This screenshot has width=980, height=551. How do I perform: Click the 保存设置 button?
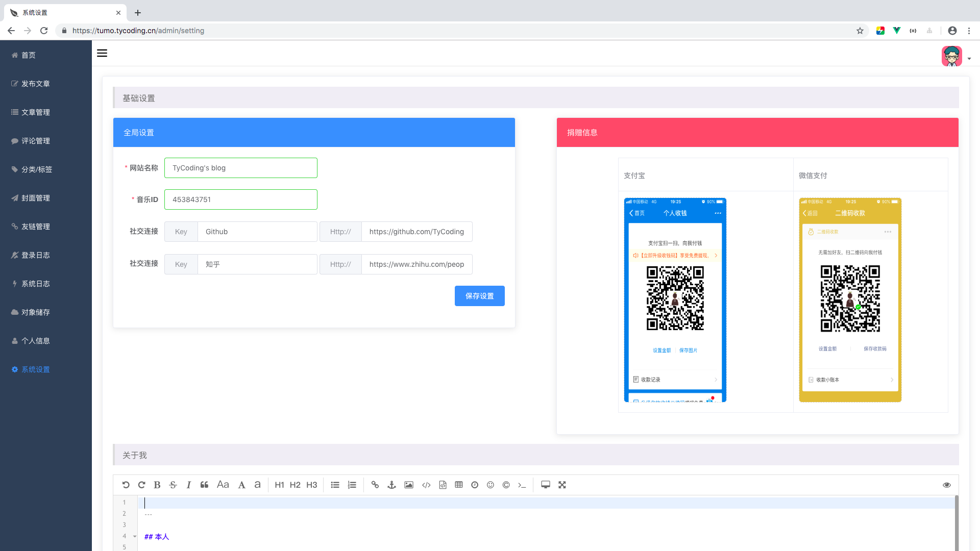(479, 296)
